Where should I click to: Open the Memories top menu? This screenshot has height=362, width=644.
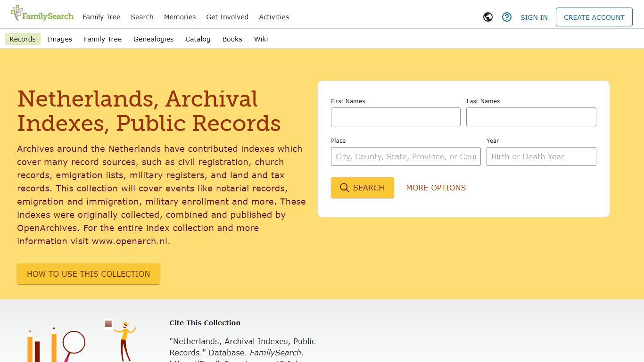(180, 17)
